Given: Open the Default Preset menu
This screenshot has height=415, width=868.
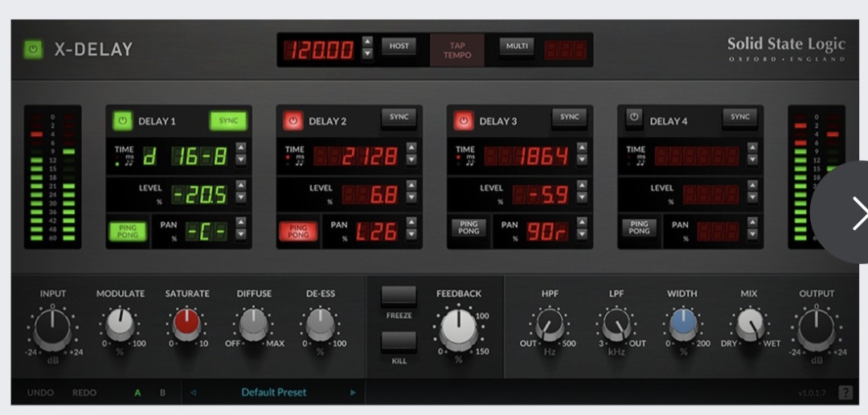Looking at the screenshot, I should (x=273, y=392).
